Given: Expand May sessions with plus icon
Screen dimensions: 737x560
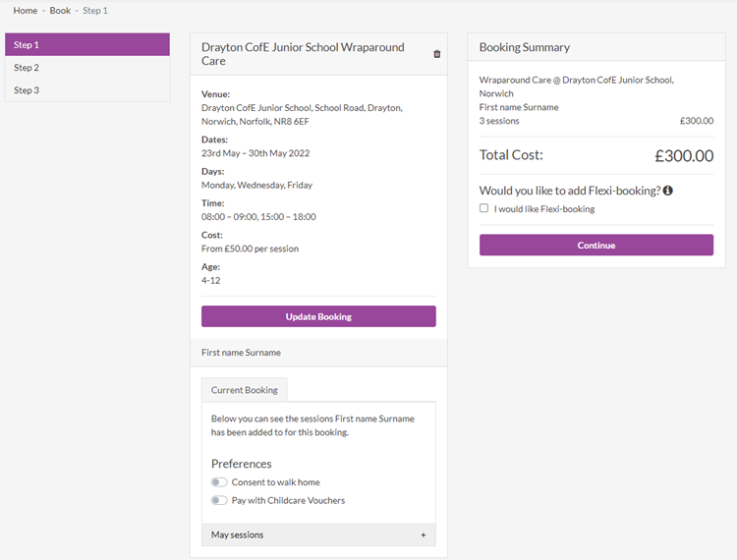Looking at the screenshot, I should pos(424,534).
